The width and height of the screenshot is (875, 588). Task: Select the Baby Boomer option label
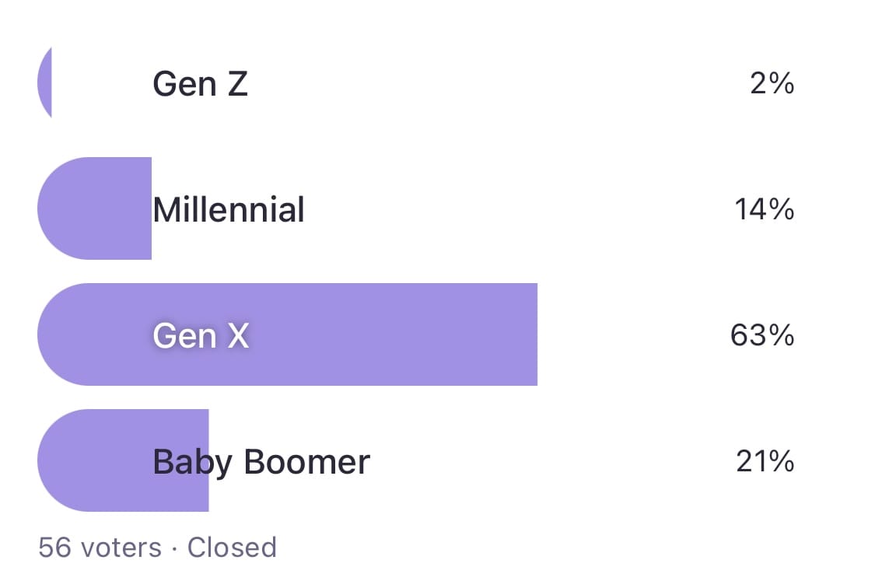coord(261,461)
